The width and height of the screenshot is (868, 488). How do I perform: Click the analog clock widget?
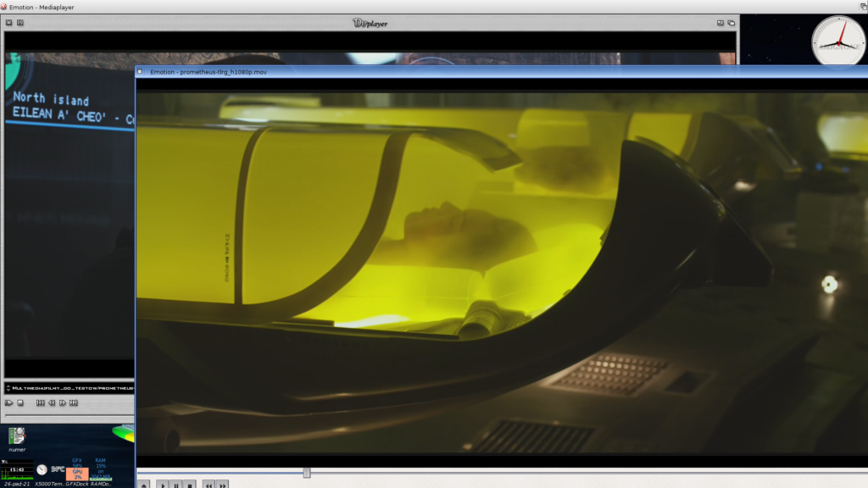pyautogui.click(x=838, y=41)
